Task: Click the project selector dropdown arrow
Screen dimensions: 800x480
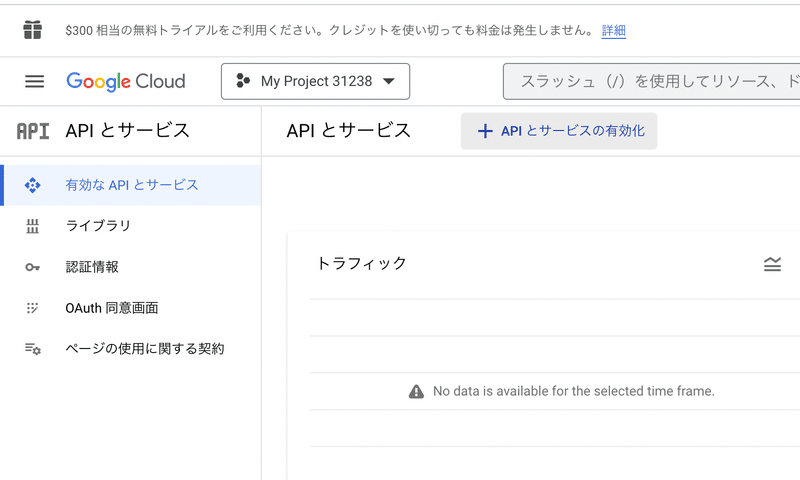Action: click(x=389, y=81)
